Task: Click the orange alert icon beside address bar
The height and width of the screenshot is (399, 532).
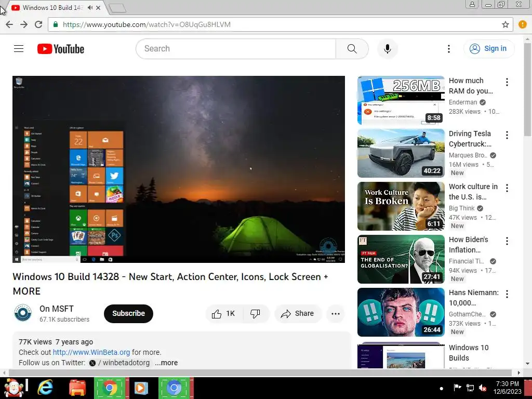Action: click(x=523, y=24)
